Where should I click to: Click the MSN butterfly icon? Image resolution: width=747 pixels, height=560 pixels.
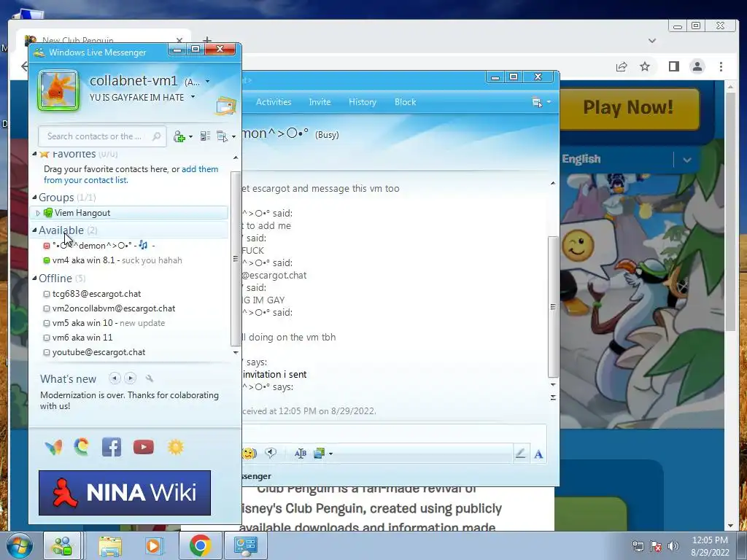pos(53,447)
